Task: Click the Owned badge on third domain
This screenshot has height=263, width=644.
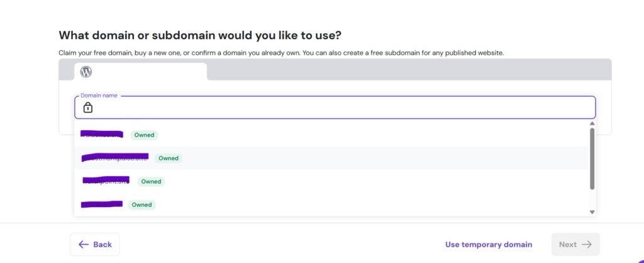Action: 151,181
